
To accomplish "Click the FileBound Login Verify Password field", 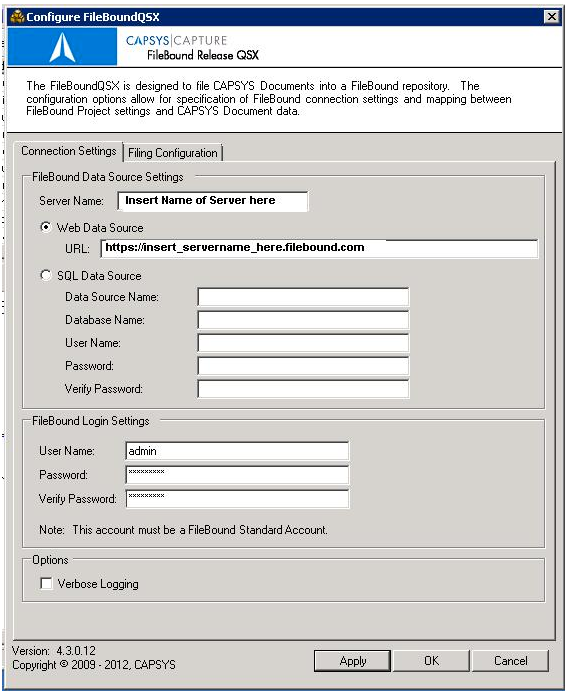I will 237,499.
